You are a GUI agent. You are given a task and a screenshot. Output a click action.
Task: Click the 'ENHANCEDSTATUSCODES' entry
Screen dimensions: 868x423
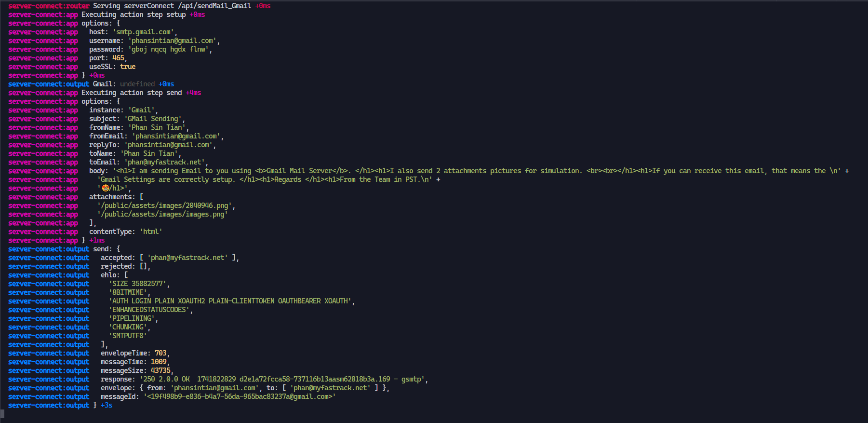click(x=149, y=310)
